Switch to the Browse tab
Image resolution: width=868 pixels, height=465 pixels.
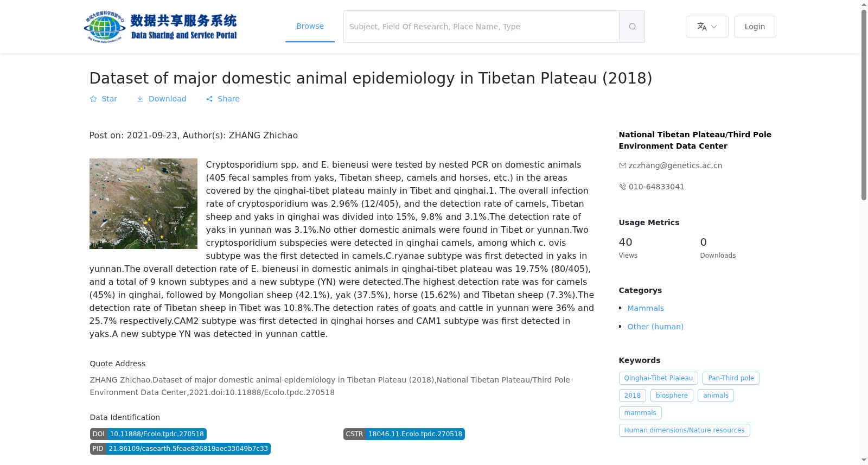pyautogui.click(x=310, y=26)
